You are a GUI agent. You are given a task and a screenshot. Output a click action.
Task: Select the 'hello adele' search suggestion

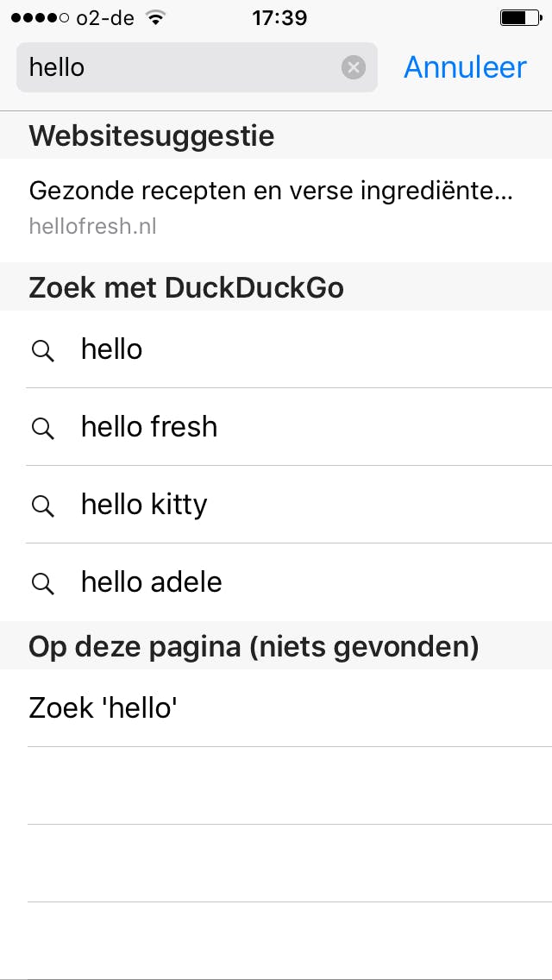pyautogui.click(x=152, y=582)
